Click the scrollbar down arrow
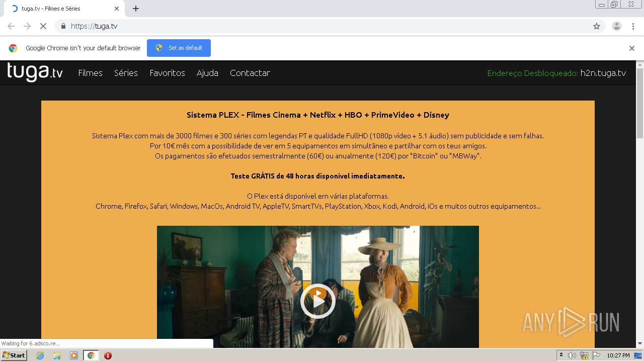 (x=640, y=344)
